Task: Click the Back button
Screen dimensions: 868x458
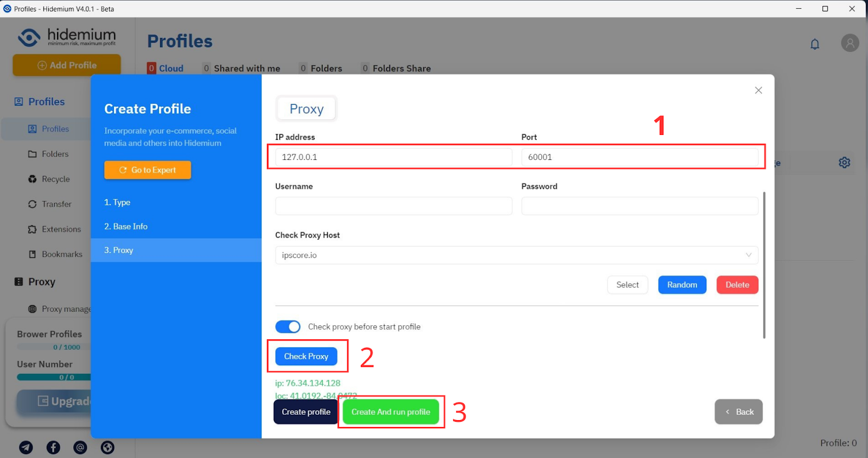Action: (739, 412)
